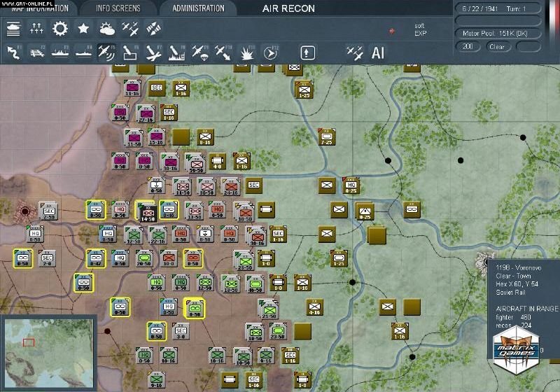This screenshot has height=392, width=560.
Task: Open the Info Screens tab
Action: [118, 8]
